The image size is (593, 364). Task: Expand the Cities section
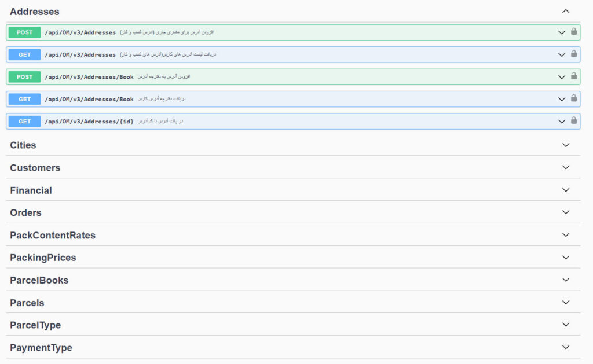565,145
